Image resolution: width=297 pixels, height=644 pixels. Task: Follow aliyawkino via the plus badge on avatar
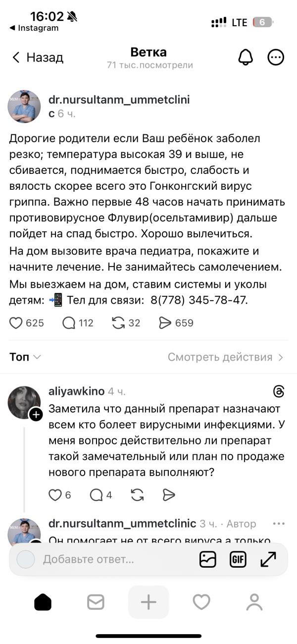point(35,414)
